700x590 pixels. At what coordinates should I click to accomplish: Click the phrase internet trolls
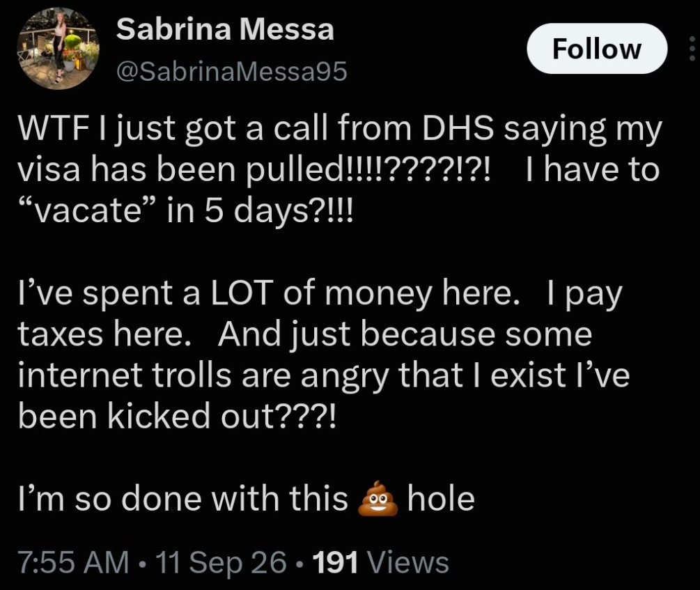click(125, 375)
